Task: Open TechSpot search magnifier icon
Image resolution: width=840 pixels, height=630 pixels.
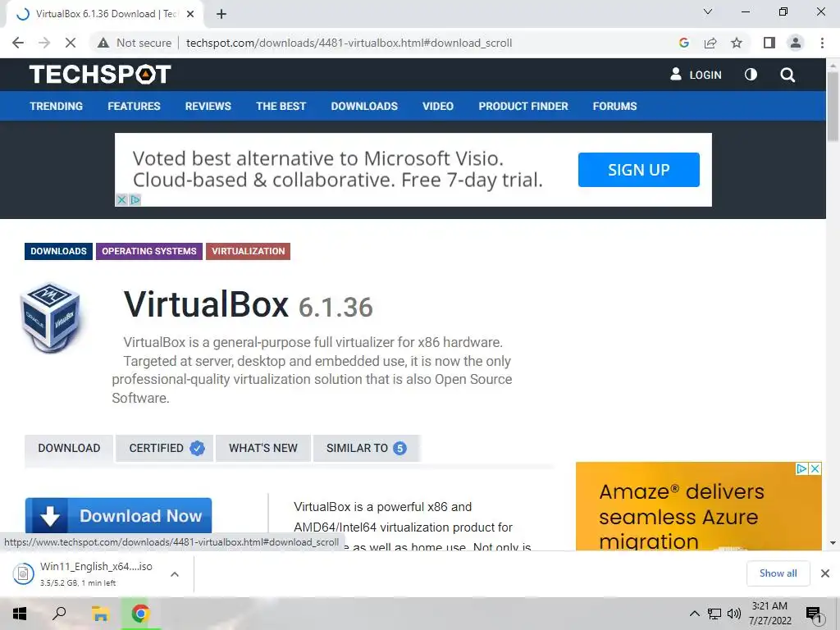Action: pos(787,75)
